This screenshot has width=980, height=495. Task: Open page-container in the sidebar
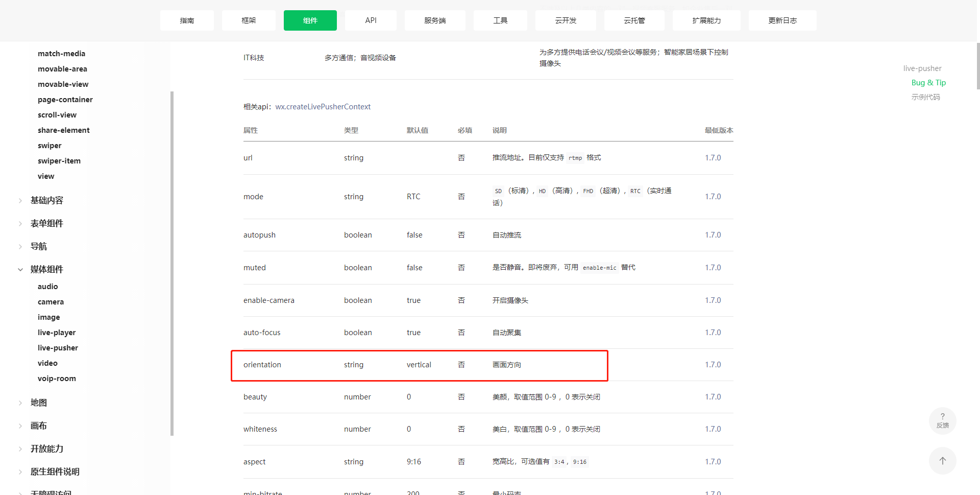(65, 100)
